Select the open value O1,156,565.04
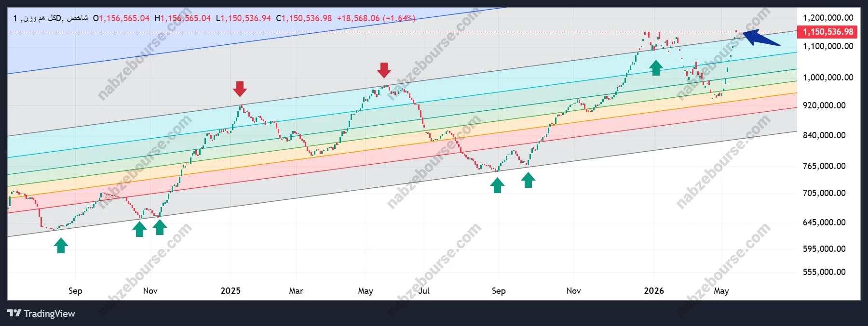This screenshot has height=326, width=868. pos(121,18)
